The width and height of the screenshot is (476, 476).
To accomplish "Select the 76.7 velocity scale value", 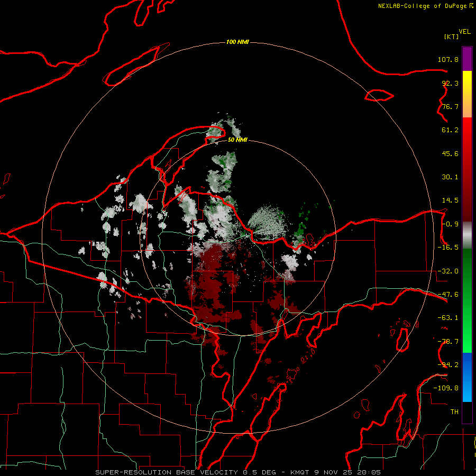I will 450,106.
